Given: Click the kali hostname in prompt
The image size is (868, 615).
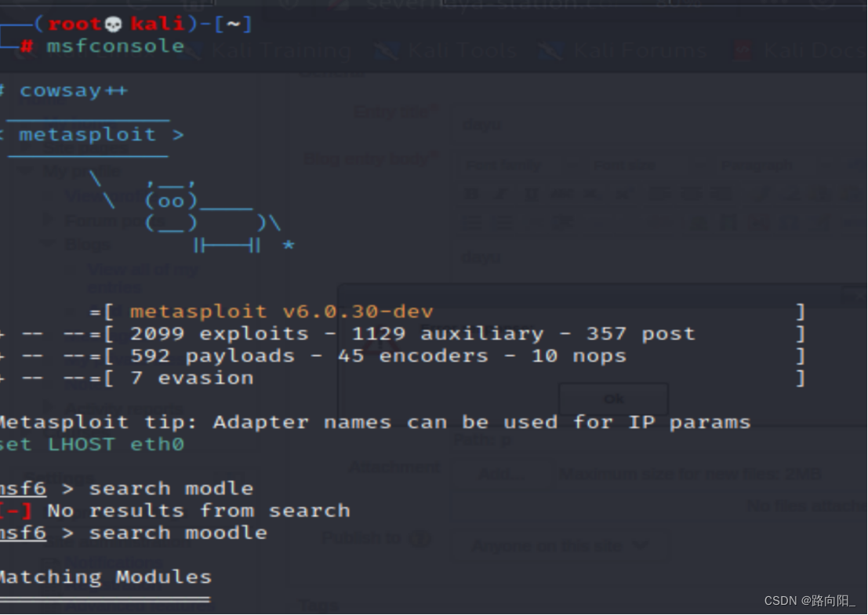Looking at the screenshot, I should 158,24.
